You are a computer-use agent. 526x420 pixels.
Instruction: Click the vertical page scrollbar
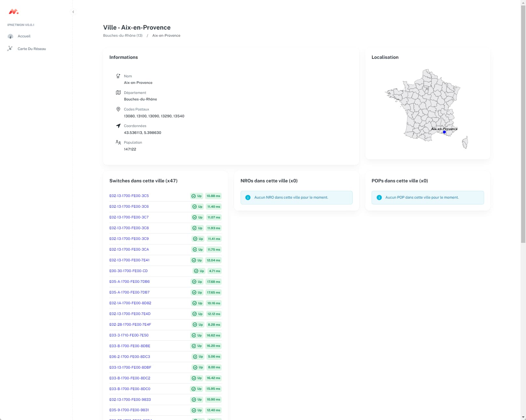[x=523, y=130]
